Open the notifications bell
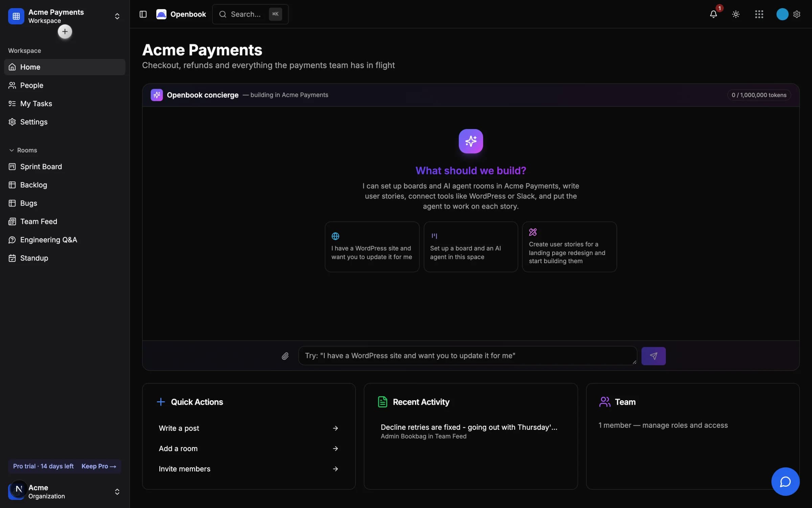Viewport: 812px width, 508px height. [x=713, y=14]
